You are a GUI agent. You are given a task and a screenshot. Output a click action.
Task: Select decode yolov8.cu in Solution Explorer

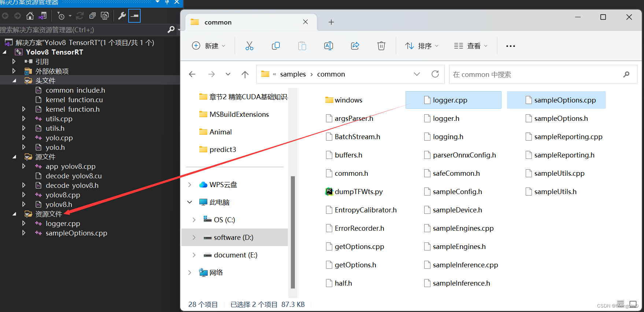74,176
